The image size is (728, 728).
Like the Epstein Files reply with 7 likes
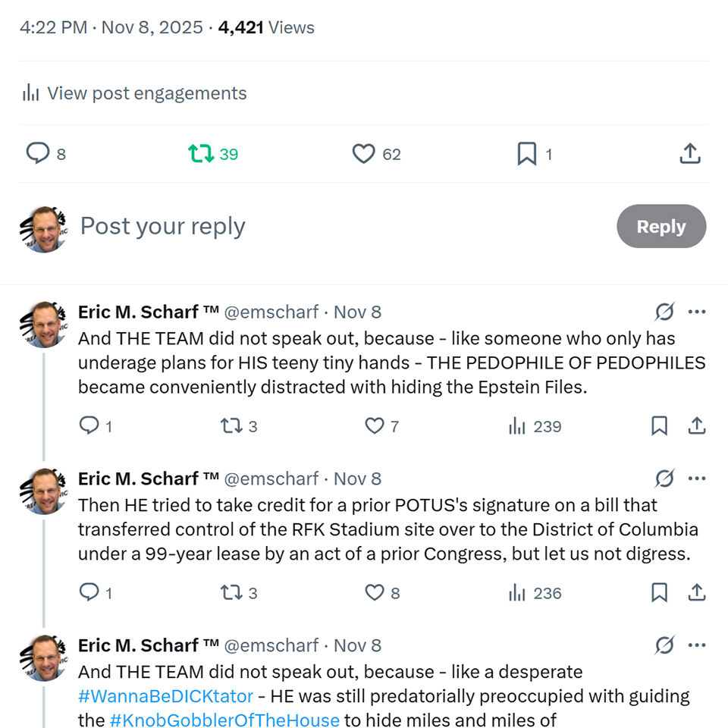pyautogui.click(x=375, y=426)
